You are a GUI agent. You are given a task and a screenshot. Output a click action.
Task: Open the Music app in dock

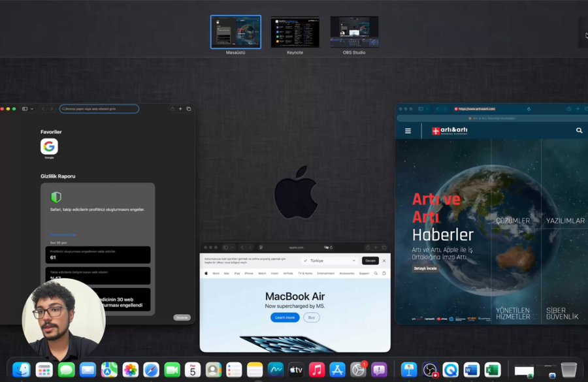(316, 370)
